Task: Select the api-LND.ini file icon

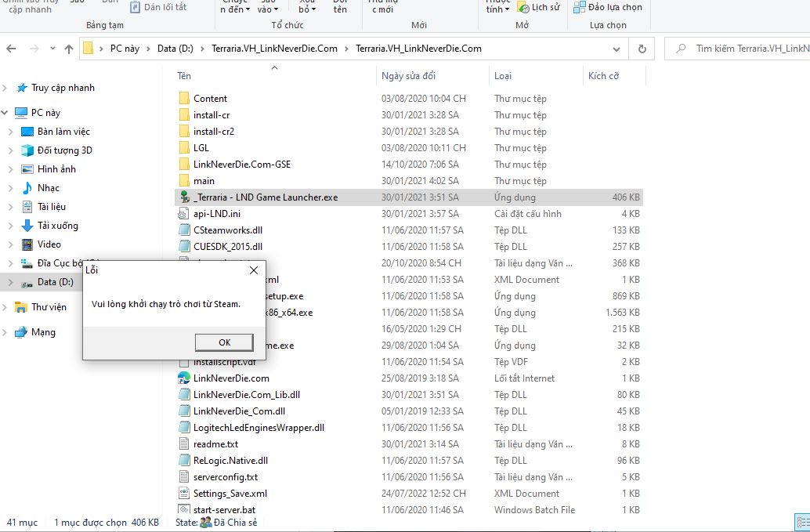Action: pyautogui.click(x=184, y=214)
